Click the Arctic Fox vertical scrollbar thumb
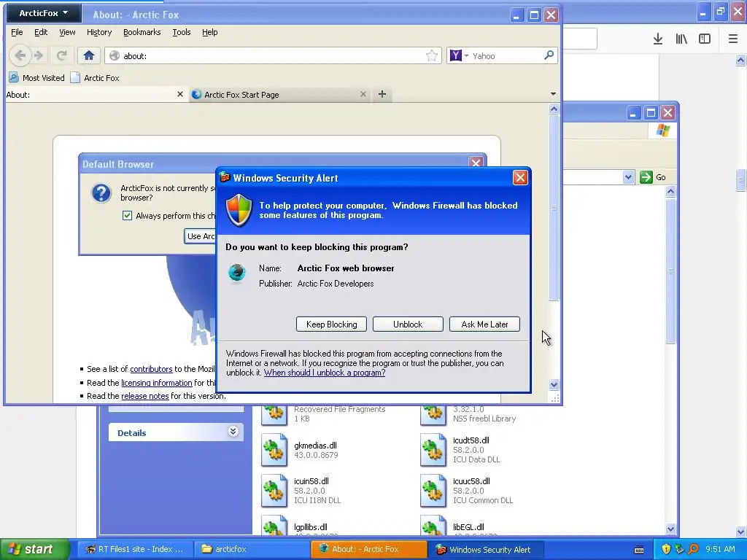The height and width of the screenshot is (560, 747). 554,208
